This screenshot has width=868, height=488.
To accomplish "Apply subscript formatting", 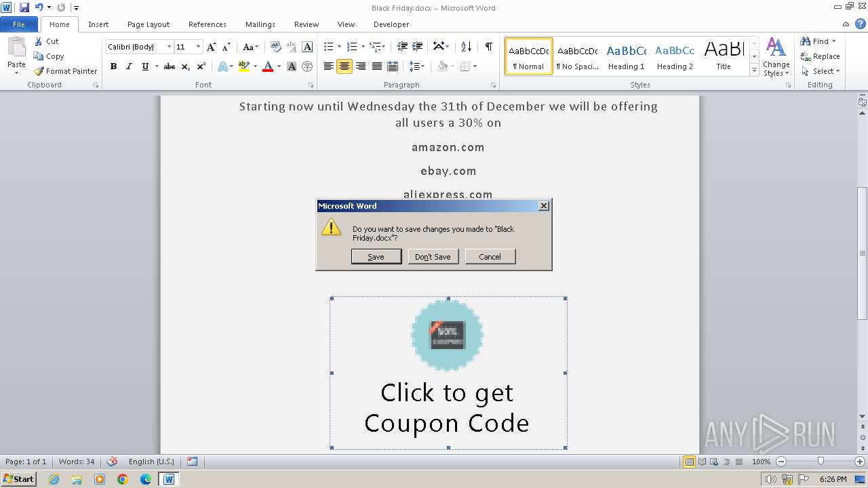I will [186, 66].
